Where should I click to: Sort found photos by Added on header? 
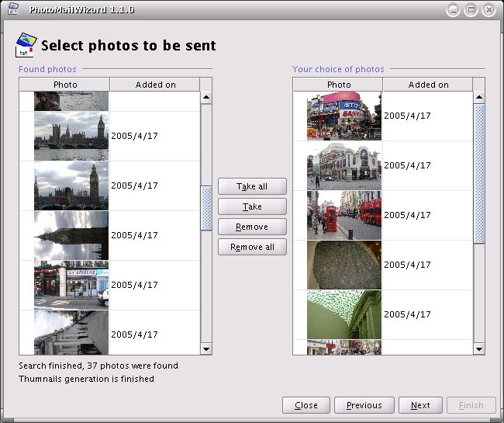[155, 85]
